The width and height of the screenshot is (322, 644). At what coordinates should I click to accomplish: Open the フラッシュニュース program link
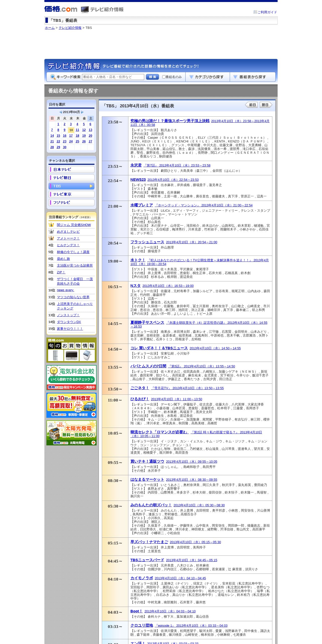(147, 242)
